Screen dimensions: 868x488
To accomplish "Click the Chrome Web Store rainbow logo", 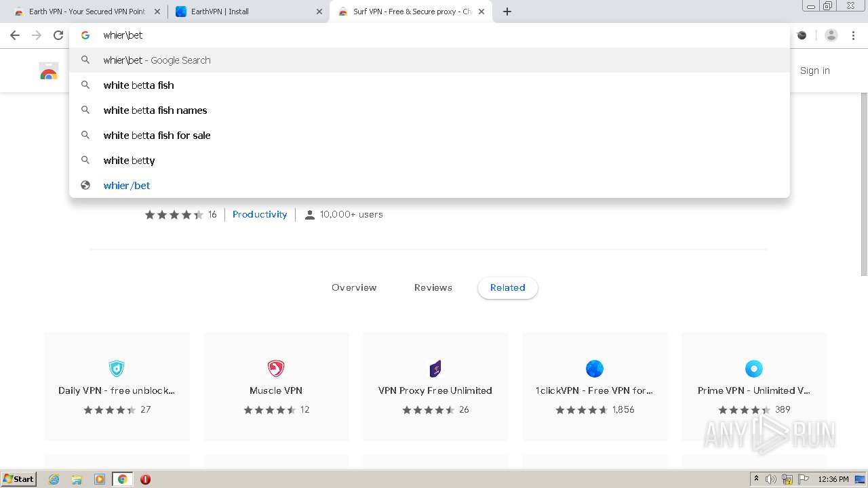I will (49, 70).
